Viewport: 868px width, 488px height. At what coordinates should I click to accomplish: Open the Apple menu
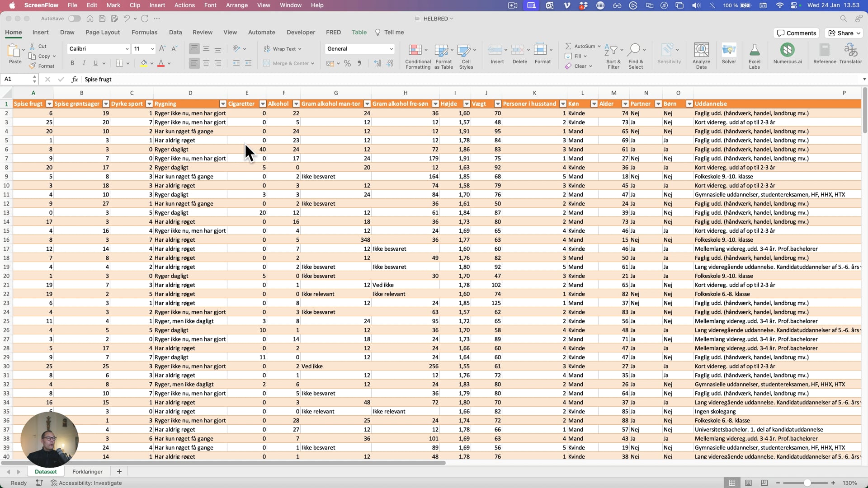[12, 5]
